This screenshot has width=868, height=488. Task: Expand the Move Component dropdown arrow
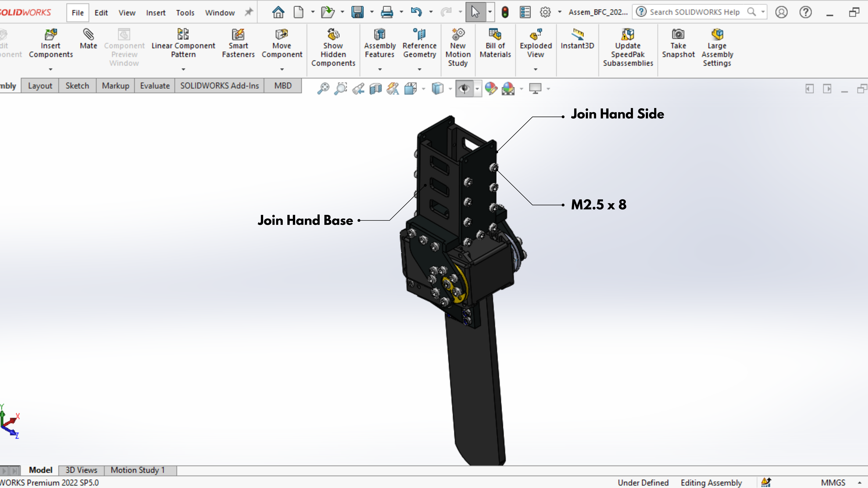click(282, 69)
